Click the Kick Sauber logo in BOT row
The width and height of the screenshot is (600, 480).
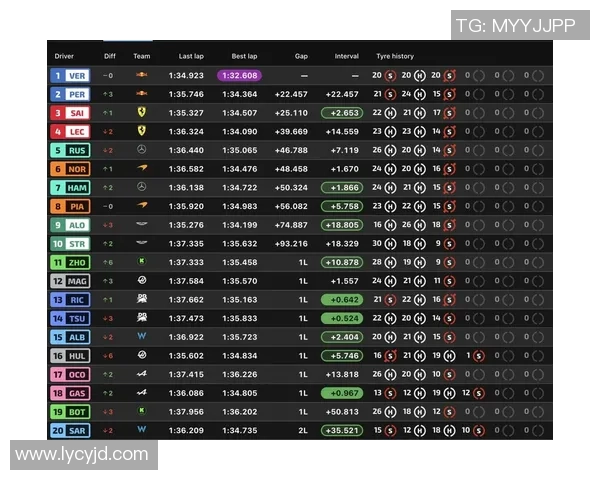tap(142, 411)
